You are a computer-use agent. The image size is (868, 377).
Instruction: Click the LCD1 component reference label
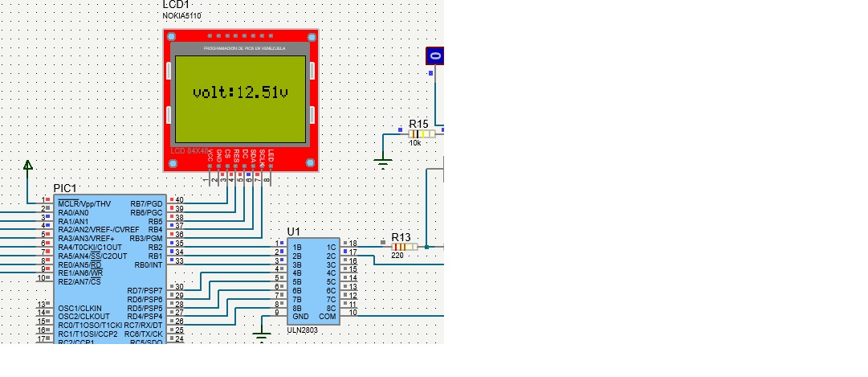pos(176,5)
